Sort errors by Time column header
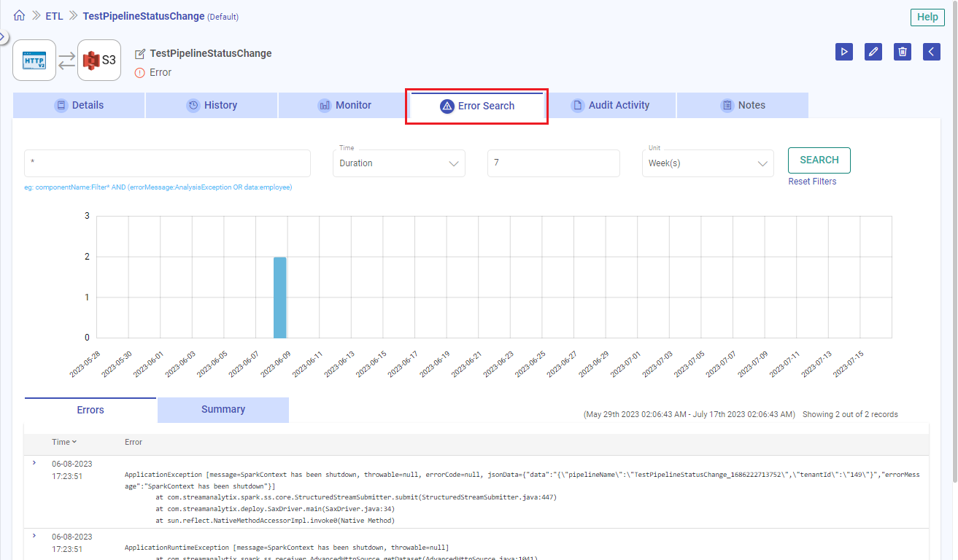 tap(64, 442)
